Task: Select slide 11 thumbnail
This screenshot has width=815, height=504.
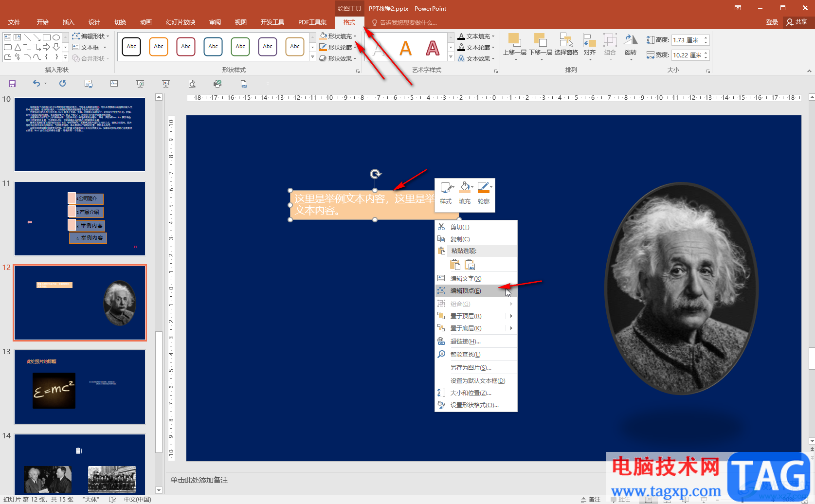Action: click(x=80, y=219)
